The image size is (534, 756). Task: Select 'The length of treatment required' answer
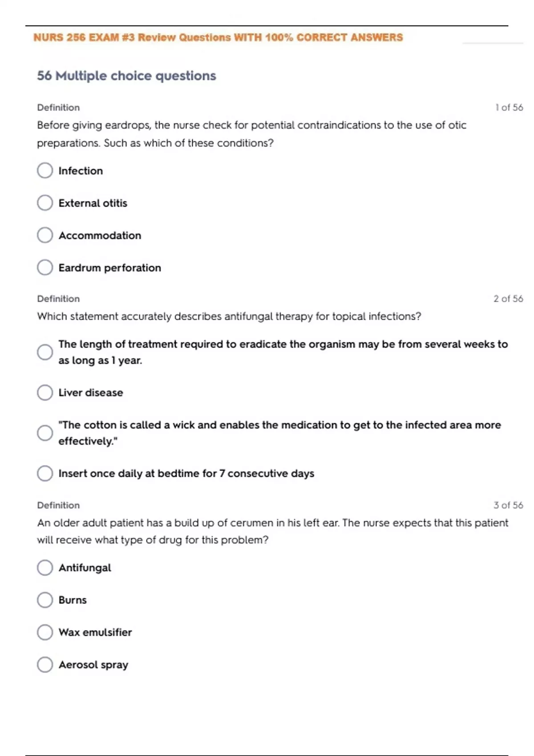(45, 352)
